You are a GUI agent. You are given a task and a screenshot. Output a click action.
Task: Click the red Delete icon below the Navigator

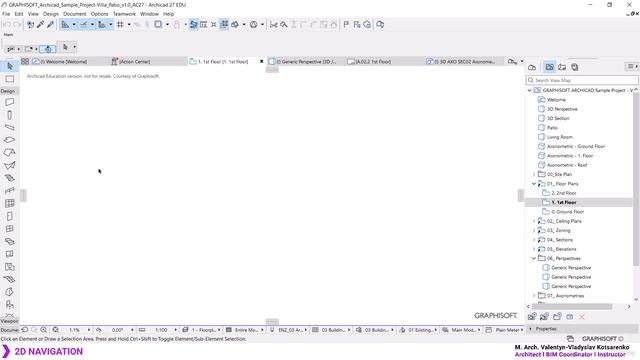click(x=582, y=317)
